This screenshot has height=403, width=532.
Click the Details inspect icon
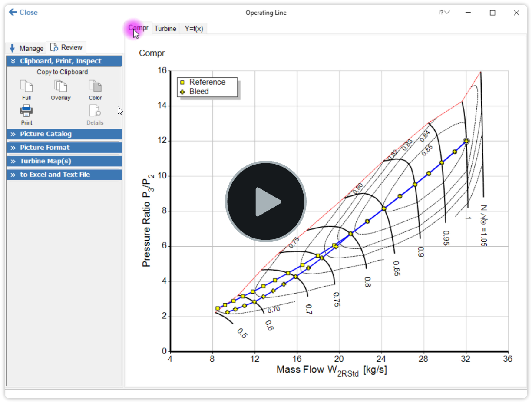(95, 112)
